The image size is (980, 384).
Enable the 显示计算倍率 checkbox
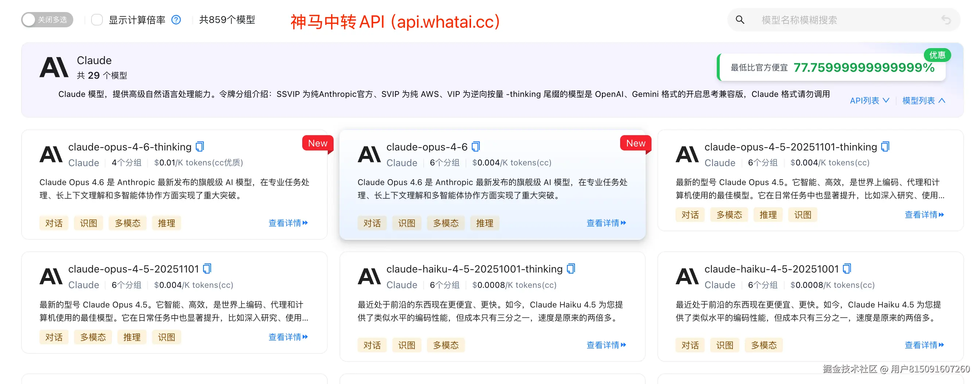coord(97,20)
